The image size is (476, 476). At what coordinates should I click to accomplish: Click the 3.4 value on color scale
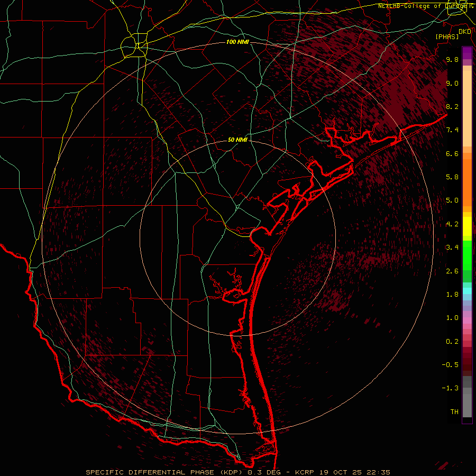tap(452, 248)
